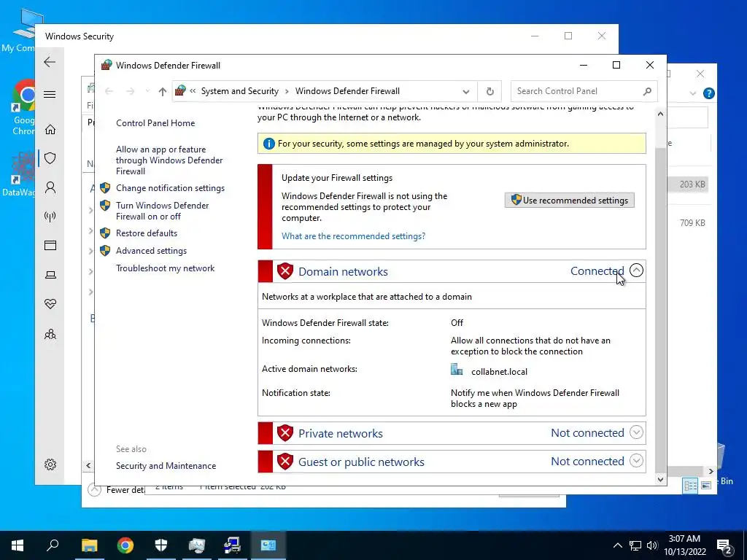Open Troubleshoot my network link
747x560 pixels.
tap(165, 268)
